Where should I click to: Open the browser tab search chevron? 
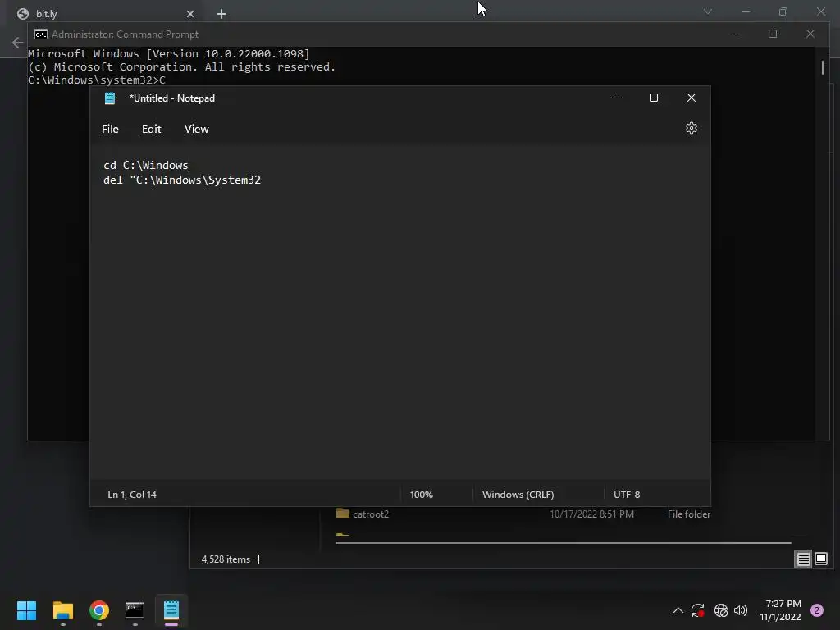[x=708, y=11]
